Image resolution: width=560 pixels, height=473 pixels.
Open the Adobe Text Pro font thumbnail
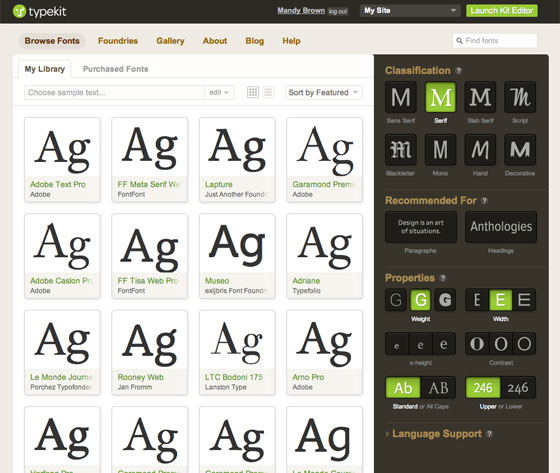click(x=62, y=160)
